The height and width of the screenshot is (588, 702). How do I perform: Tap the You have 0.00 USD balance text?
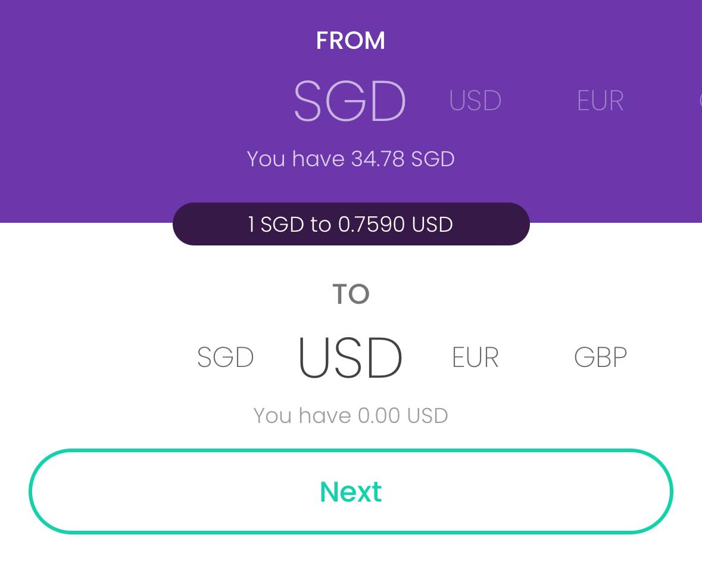click(x=351, y=415)
